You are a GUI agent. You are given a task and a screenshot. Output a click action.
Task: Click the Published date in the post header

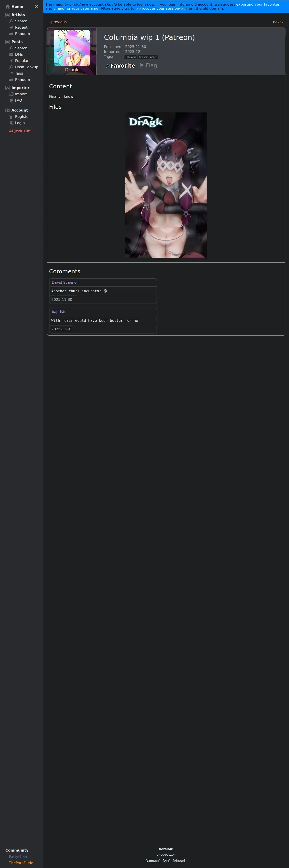[x=135, y=47]
